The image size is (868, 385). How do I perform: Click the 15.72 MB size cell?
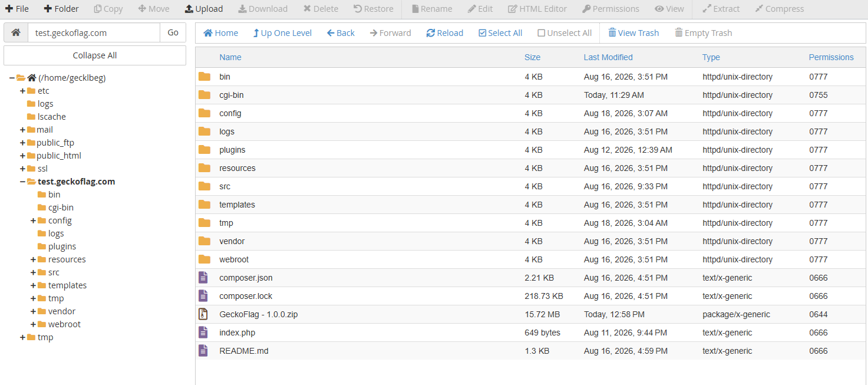tap(542, 314)
